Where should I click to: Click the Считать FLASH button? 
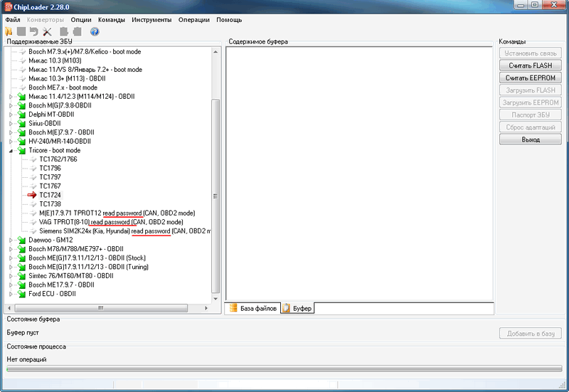pos(531,65)
